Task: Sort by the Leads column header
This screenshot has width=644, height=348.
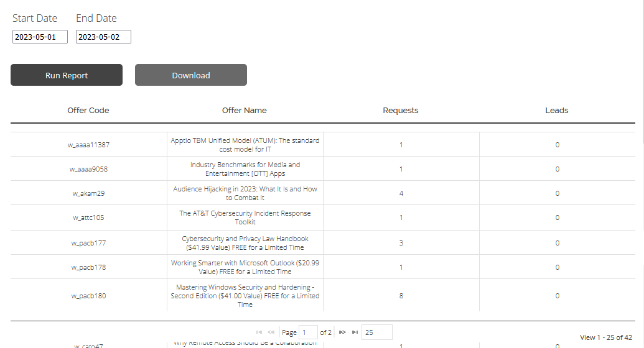Action: [x=556, y=111]
